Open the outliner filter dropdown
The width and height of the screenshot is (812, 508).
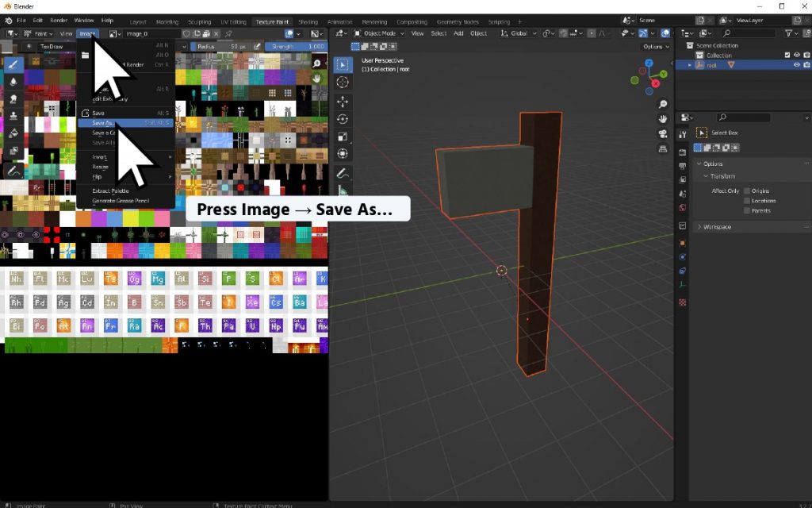click(791, 33)
